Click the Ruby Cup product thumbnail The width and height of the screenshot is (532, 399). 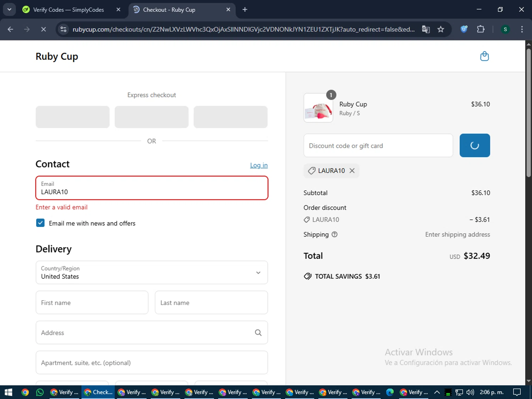318,108
